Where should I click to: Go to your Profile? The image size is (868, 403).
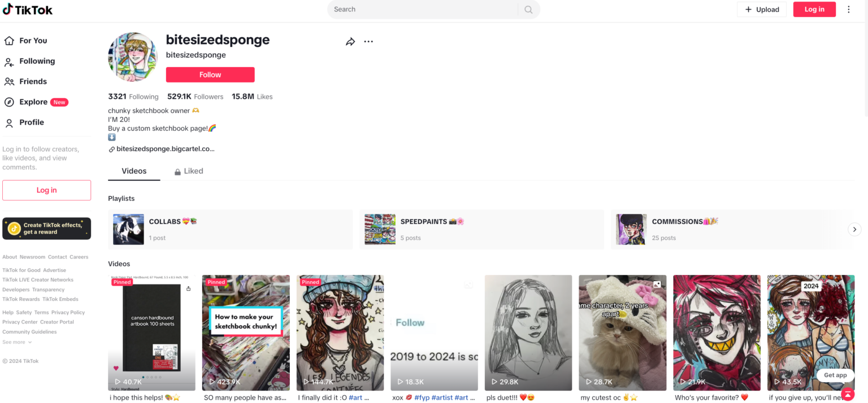[x=31, y=122]
